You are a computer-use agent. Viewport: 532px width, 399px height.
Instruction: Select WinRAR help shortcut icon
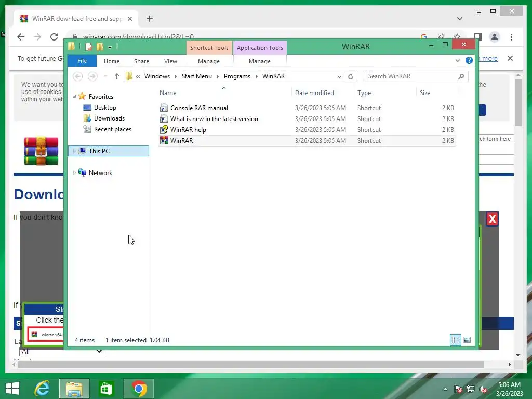164,129
